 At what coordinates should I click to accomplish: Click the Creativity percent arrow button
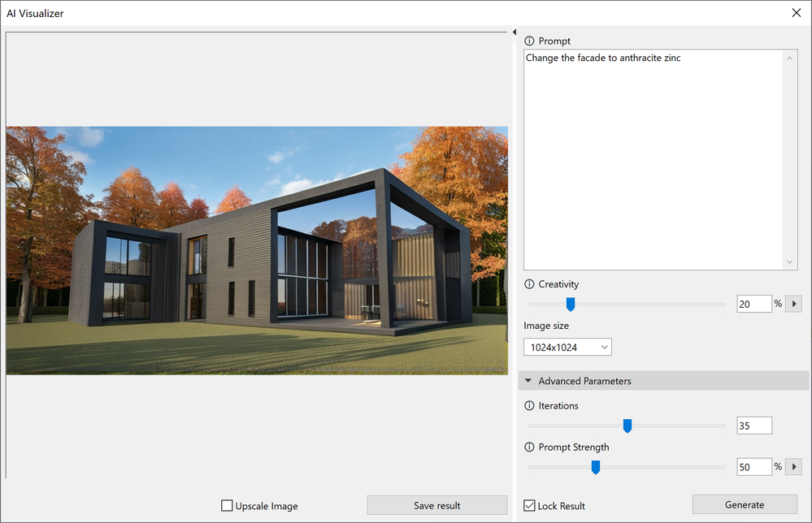[794, 304]
